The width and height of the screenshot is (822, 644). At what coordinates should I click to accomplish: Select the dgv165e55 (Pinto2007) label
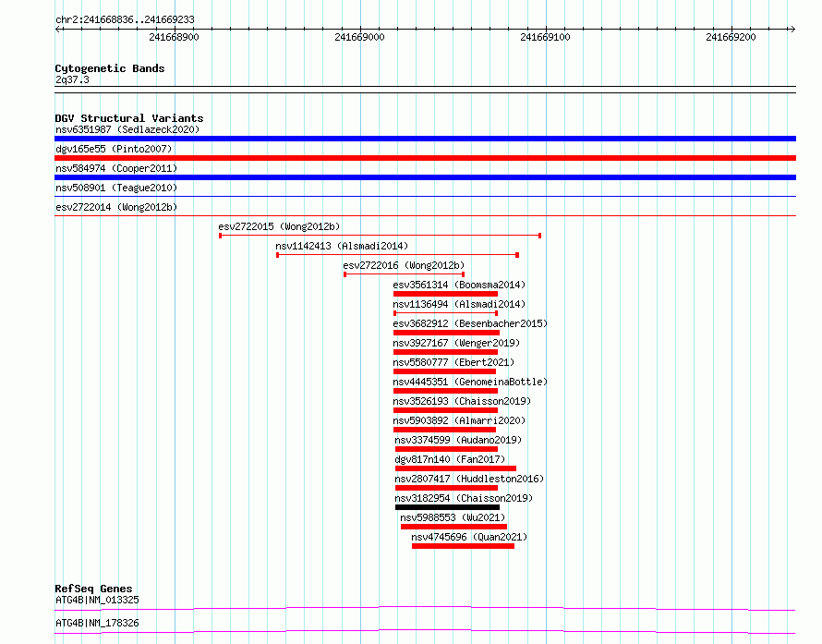[x=114, y=149]
